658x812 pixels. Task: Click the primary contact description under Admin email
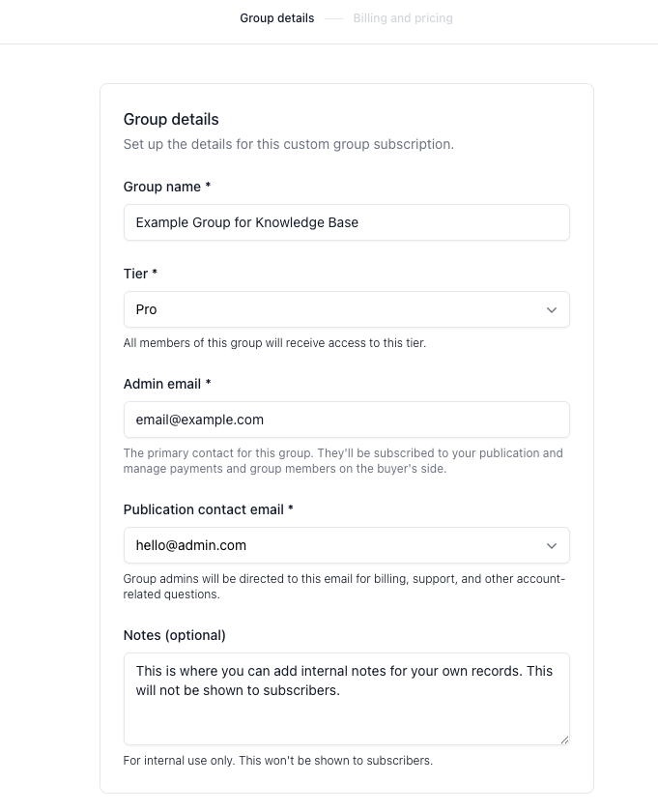point(343,461)
